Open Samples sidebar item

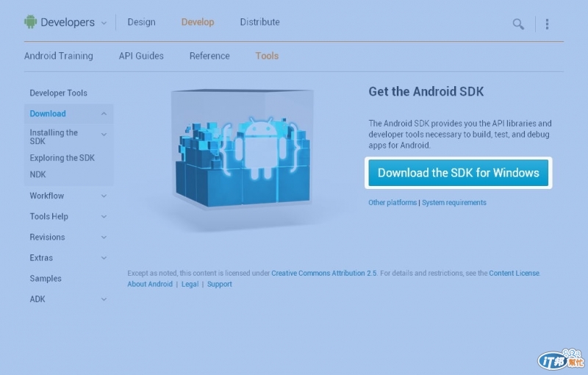tap(46, 278)
